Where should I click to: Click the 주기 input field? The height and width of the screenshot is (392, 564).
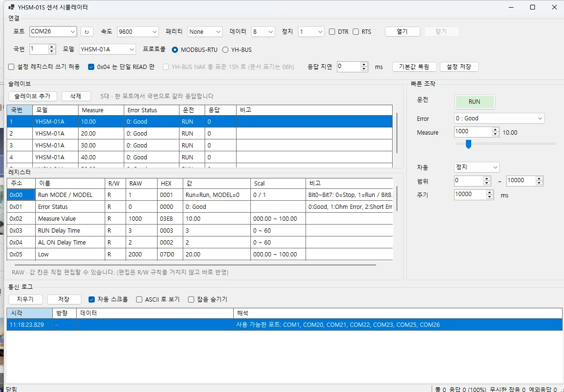(x=470, y=195)
